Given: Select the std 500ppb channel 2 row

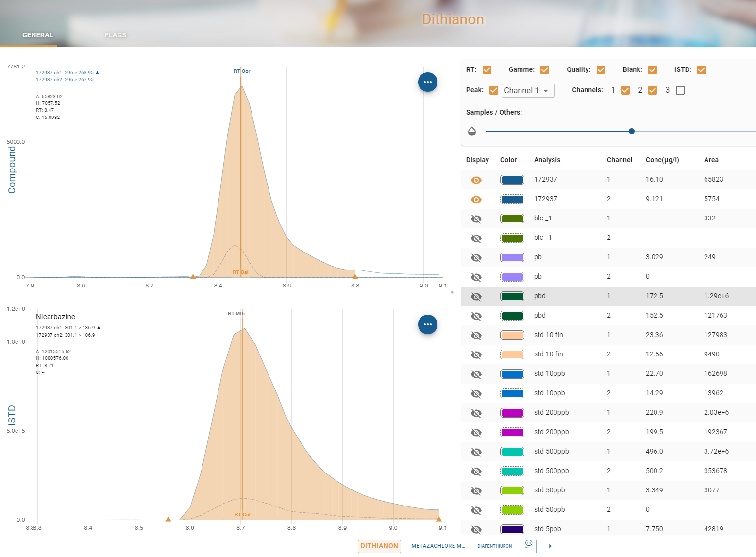Looking at the screenshot, I should click(608, 471).
